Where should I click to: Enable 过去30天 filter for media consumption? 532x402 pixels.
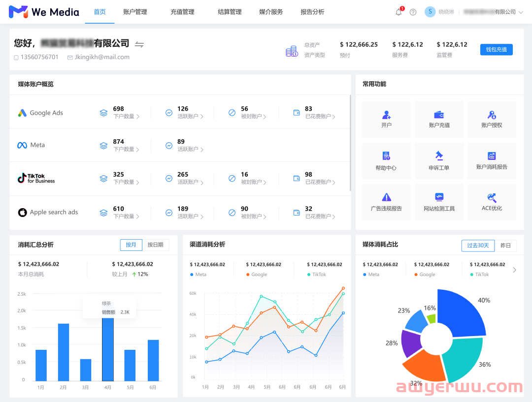pyautogui.click(x=478, y=245)
